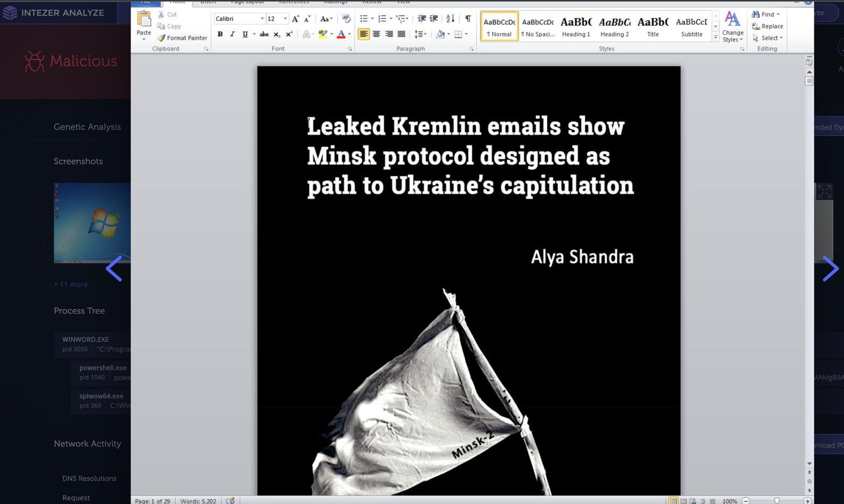Screen dimensions: 844x504
Task: Activate the Format Painter brush
Action: click(x=182, y=38)
